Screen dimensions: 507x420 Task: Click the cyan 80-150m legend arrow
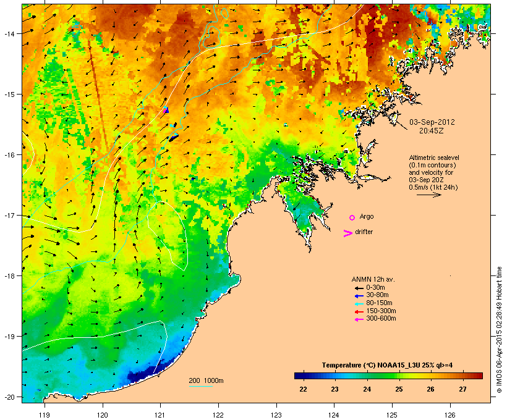click(x=359, y=304)
